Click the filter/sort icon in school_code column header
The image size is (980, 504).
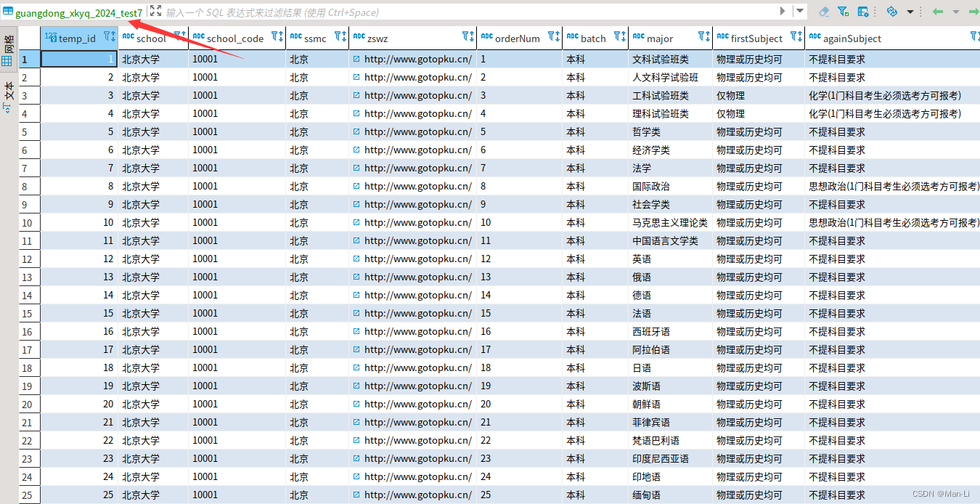click(277, 36)
